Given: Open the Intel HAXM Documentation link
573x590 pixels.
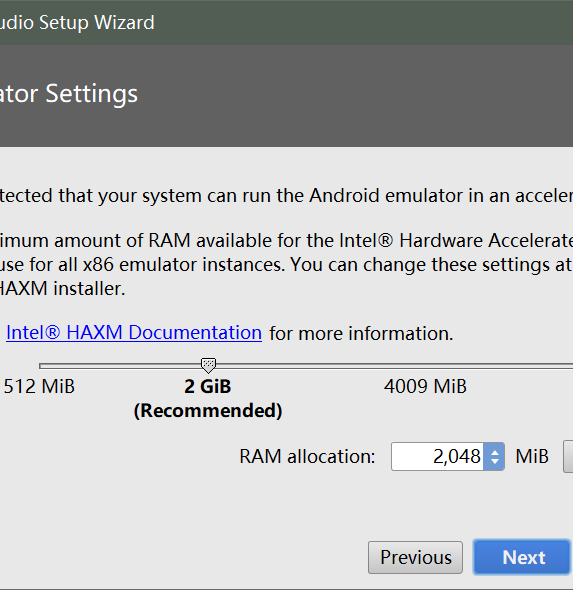Looking at the screenshot, I should (134, 333).
